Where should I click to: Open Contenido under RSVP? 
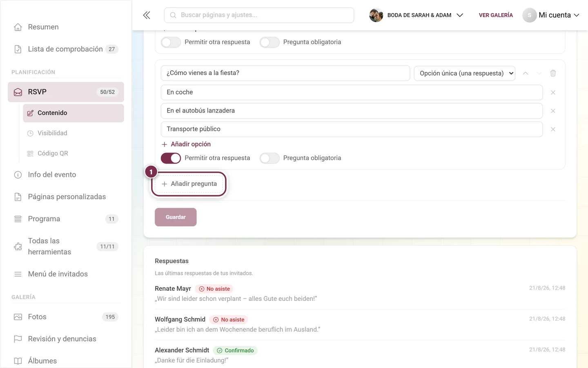coord(73,113)
